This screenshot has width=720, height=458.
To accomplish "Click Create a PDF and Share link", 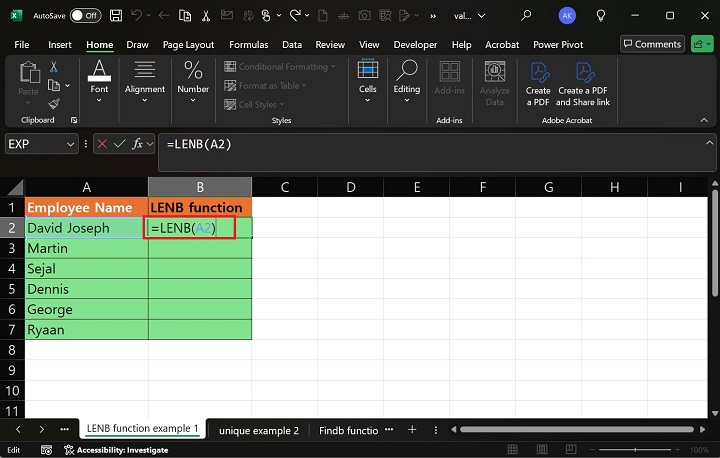I will coord(583,81).
